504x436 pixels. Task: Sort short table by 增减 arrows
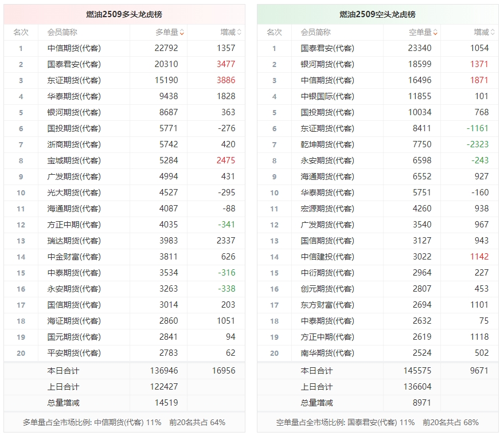(x=493, y=33)
